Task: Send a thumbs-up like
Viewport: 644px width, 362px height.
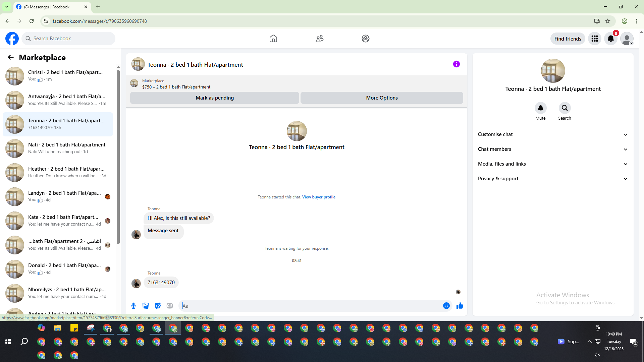Action: click(x=460, y=306)
